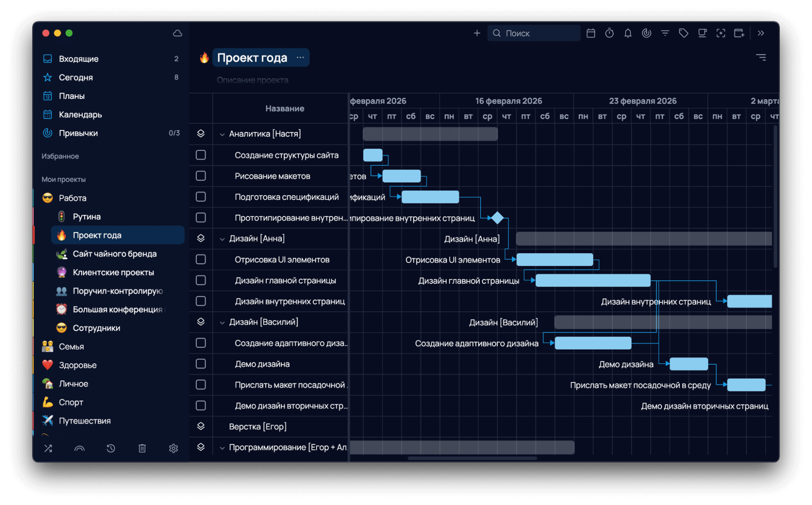Open the history clock icon at the sidebar bottom
812x505 pixels.
click(110, 448)
